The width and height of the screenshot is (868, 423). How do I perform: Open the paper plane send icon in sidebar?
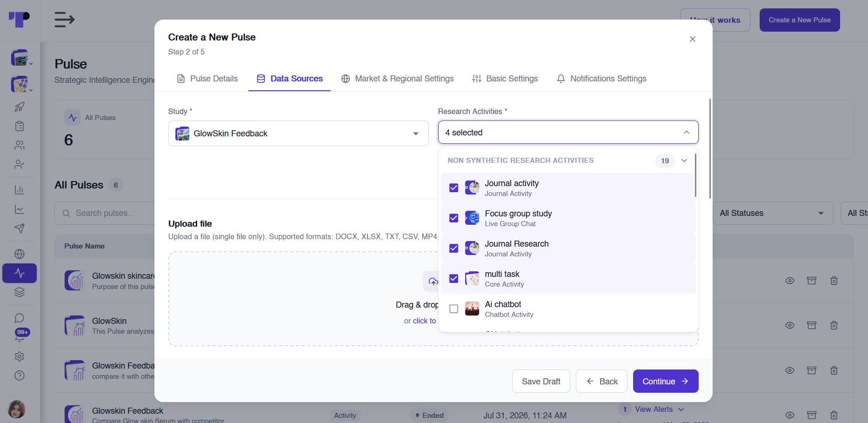pos(20,228)
